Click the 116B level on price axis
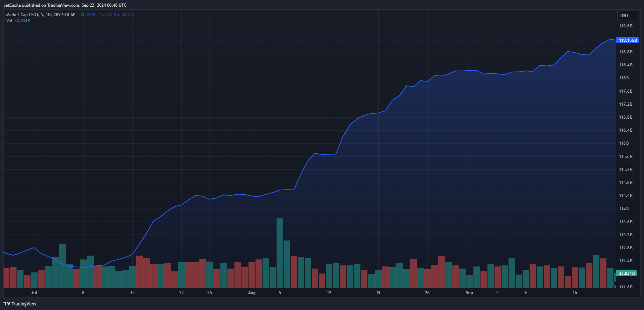Image resolution: width=644 pixels, height=310 pixels. (624, 143)
